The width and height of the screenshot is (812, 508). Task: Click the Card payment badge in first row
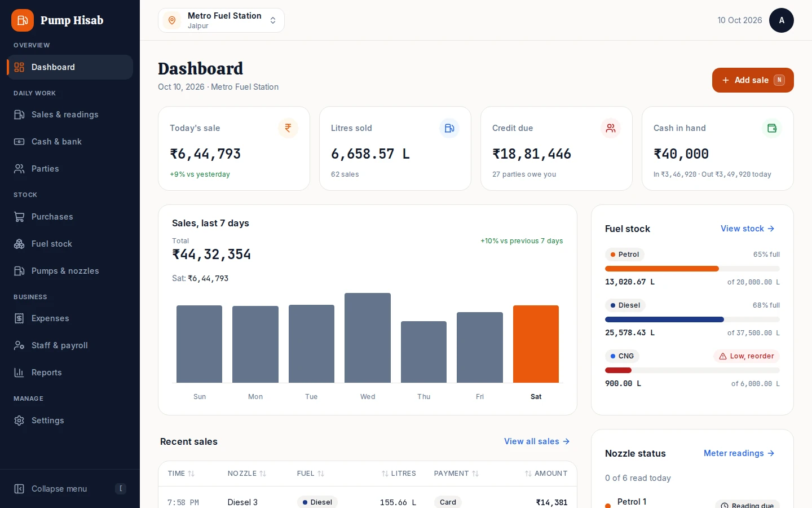click(x=448, y=502)
